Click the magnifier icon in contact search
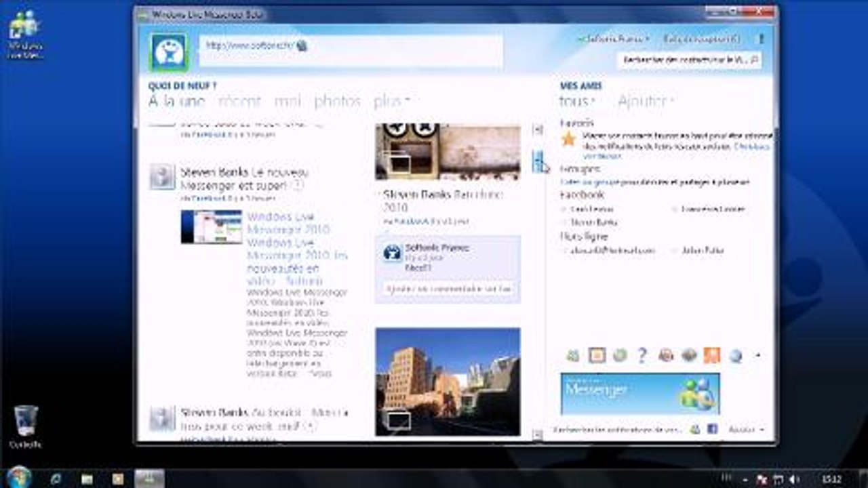 pyautogui.click(x=754, y=60)
